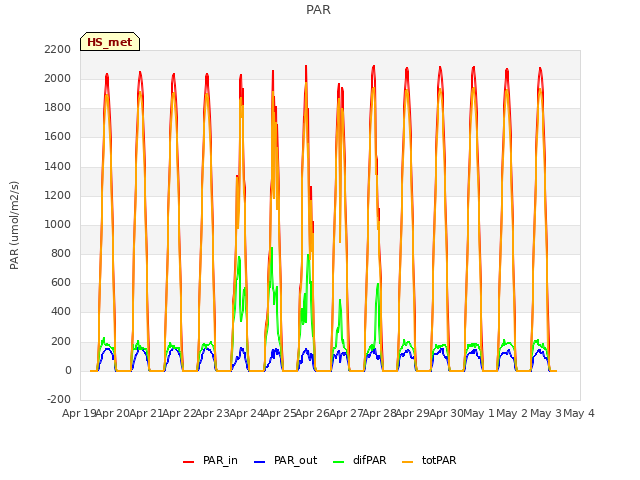Click the May 1 x-axis date label
Image resolution: width=640 pixels, height=480 pixels.
(479, 413)
